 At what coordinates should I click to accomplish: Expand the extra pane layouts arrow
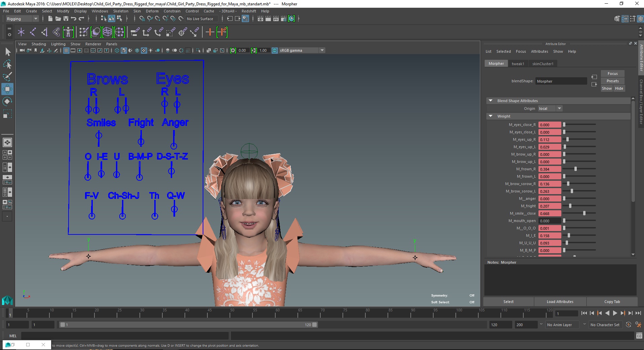click(7, 217)
